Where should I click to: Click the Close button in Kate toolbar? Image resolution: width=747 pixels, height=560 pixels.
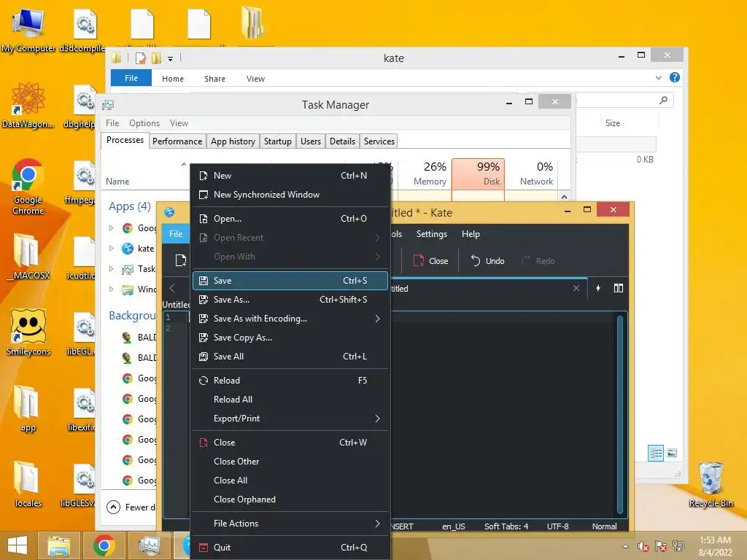(x=430, y=261)
